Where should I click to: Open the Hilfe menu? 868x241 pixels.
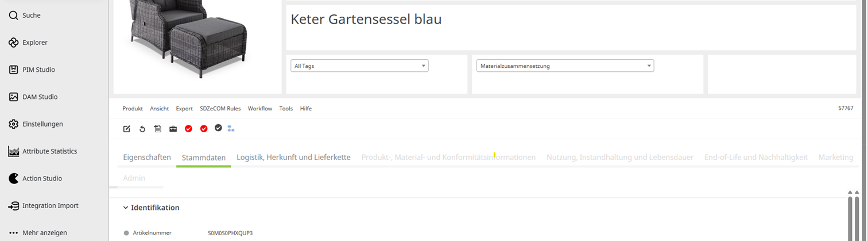point(306,108)
